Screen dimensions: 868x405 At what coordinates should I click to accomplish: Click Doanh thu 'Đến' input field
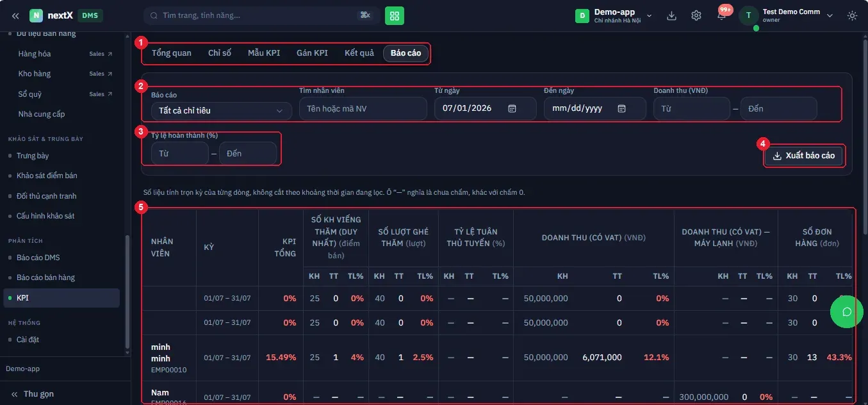779,109
